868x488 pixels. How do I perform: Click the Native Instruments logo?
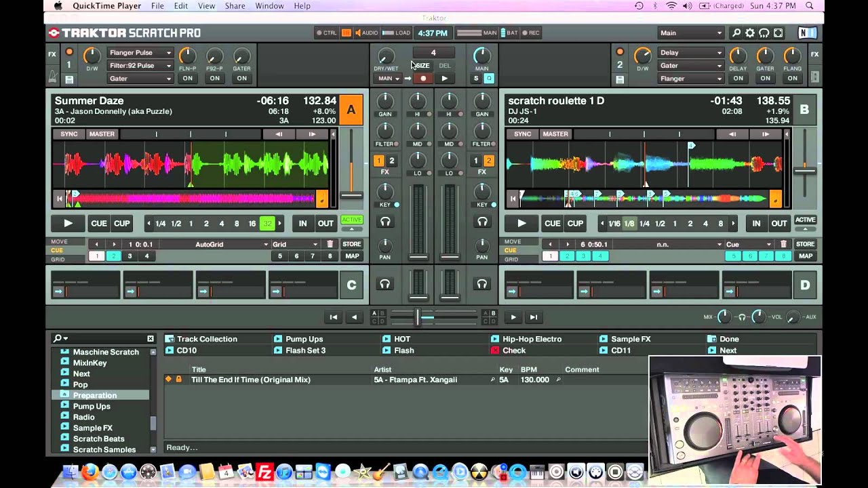(807, 33)
